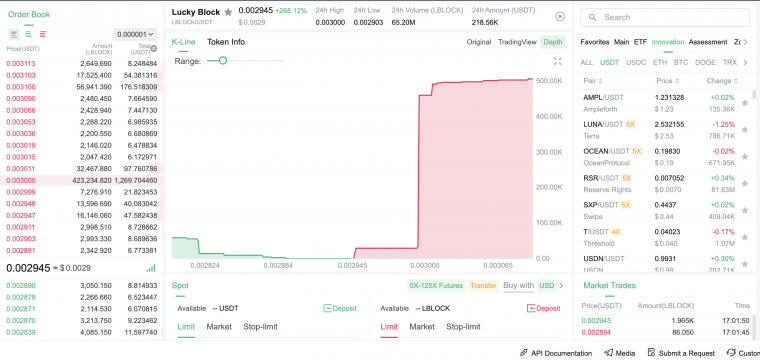Click 5X-125X Futures button
The height and width of the screenshot is (361, 760).
(x=436, y=285)
